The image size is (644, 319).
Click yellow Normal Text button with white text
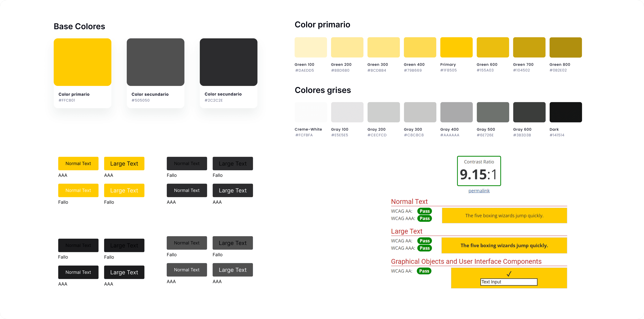(x=78, y=190)
